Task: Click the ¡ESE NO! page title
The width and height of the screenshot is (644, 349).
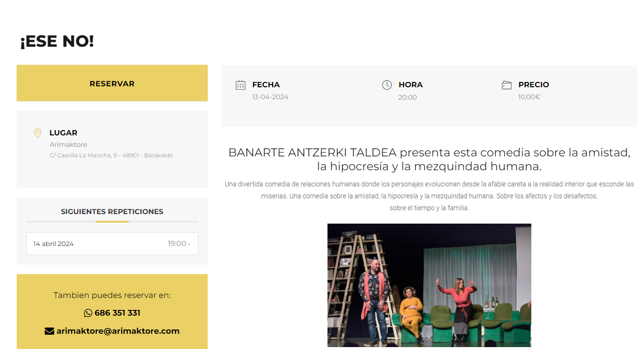Action: pyautogui.click(x=57, y=41)
